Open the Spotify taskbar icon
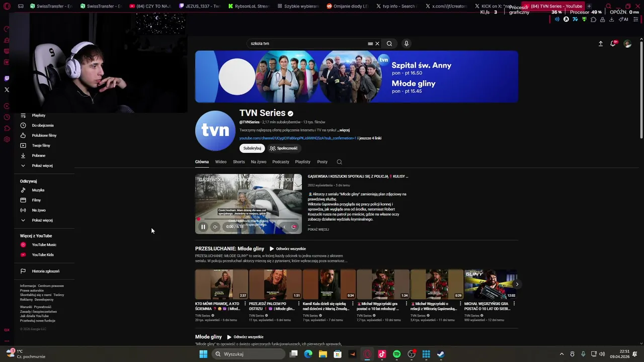This screenshot has width=644, height=362. tap(396, 354)
